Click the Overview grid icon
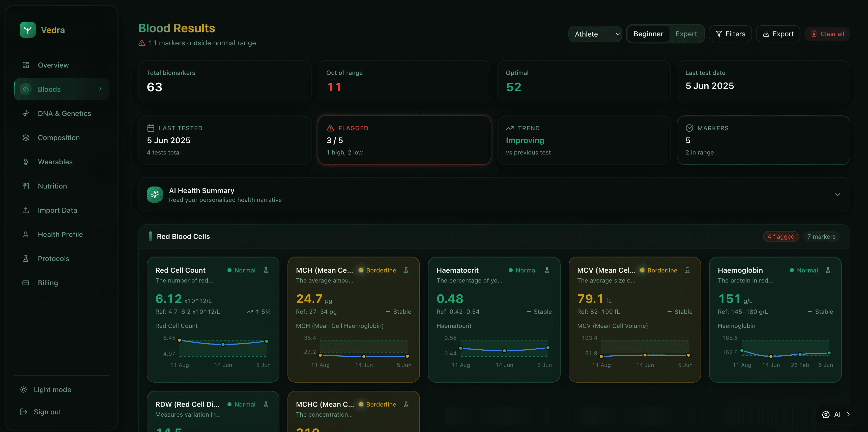The height and width of the screenshot is (432, 868). coord(26,65)
